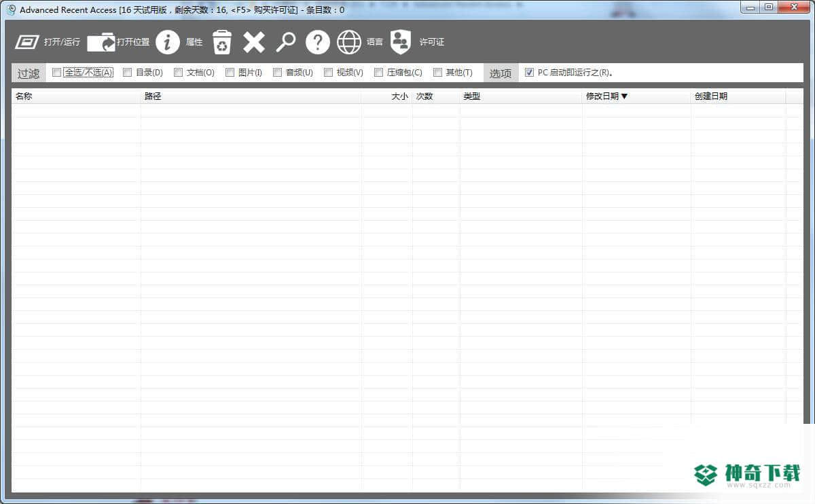
Task: Click the app icon in title bar
Action: pyautogui.click(x=11, y=10)
